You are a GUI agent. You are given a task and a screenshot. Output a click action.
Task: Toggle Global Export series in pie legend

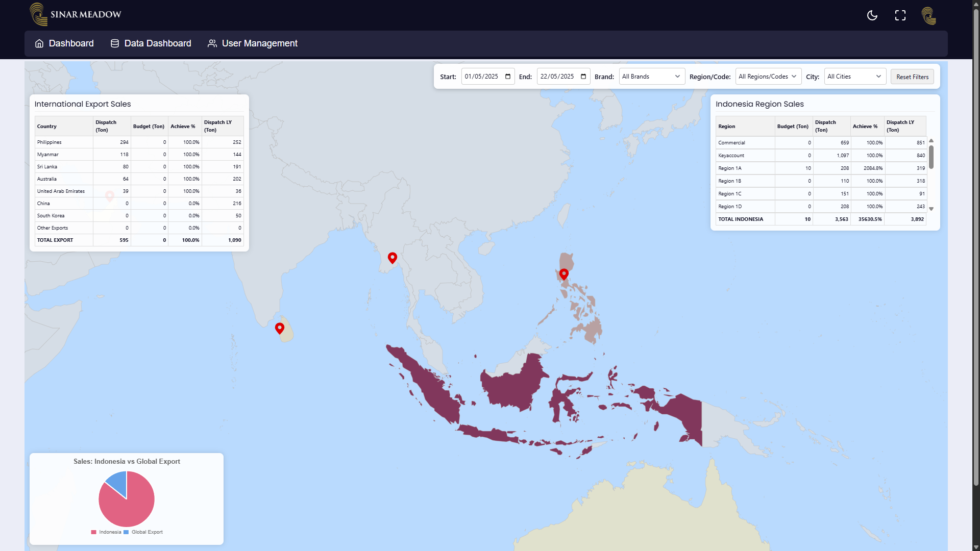point(143,532)
